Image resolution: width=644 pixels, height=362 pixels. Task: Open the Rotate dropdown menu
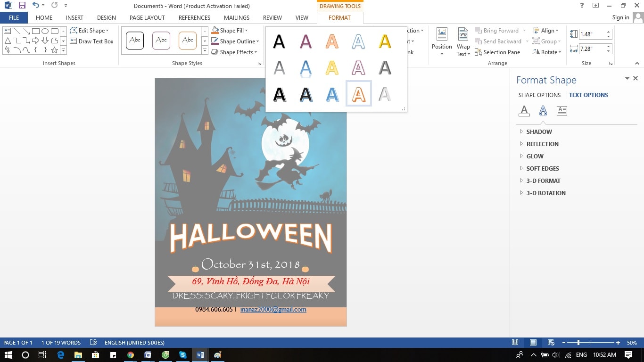click(547, 52)
